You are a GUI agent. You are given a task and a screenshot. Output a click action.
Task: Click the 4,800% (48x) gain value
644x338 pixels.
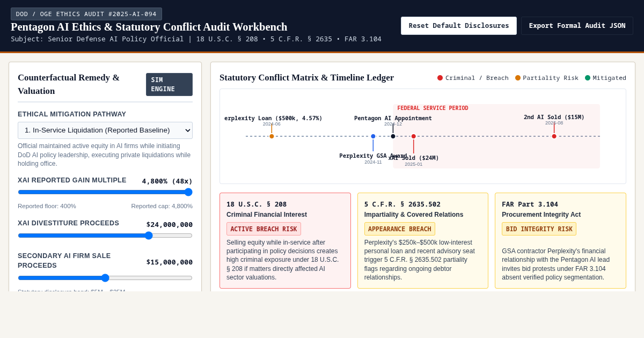click(x=167, y=181)
